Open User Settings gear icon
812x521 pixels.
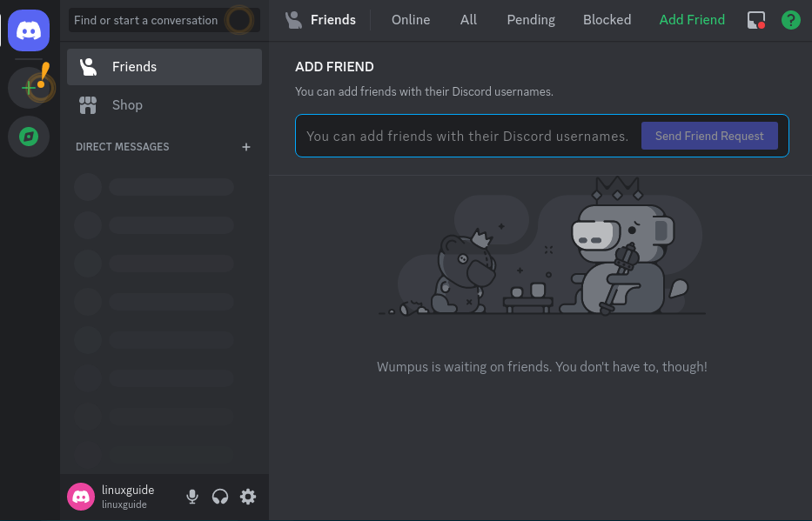[x=248, y=497]
